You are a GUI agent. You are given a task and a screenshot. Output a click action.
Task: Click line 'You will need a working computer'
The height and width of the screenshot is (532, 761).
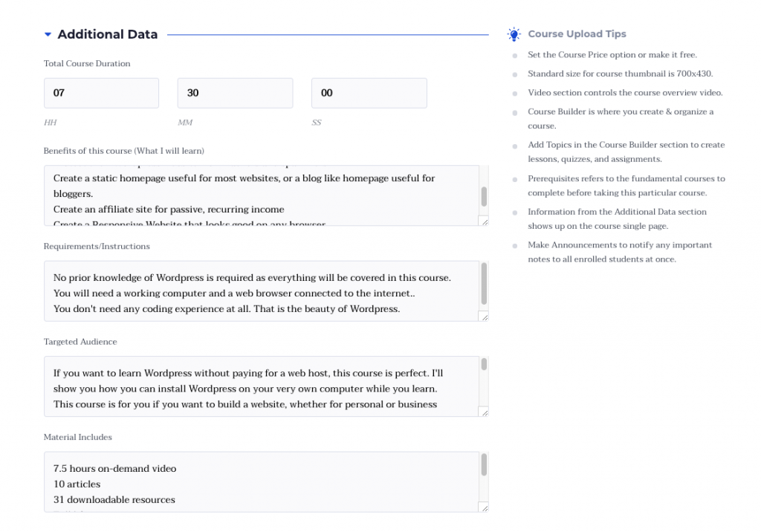[x=234, y=293]
